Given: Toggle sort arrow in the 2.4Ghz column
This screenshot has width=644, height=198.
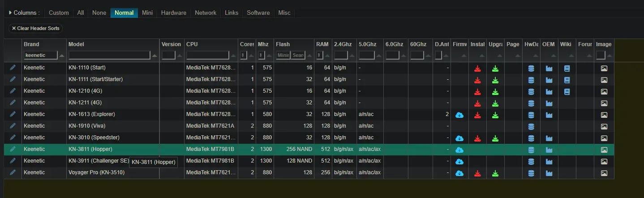Looking at the screenshot, I should tap(352, 56).
